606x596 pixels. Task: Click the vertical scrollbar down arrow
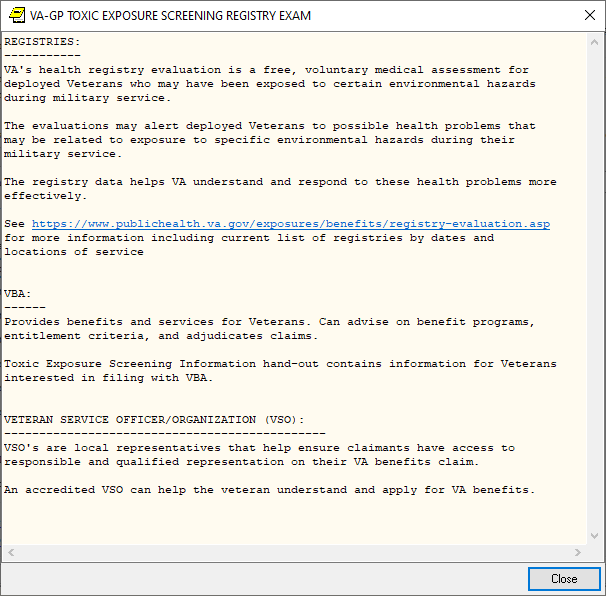click(x=595, y=536)
